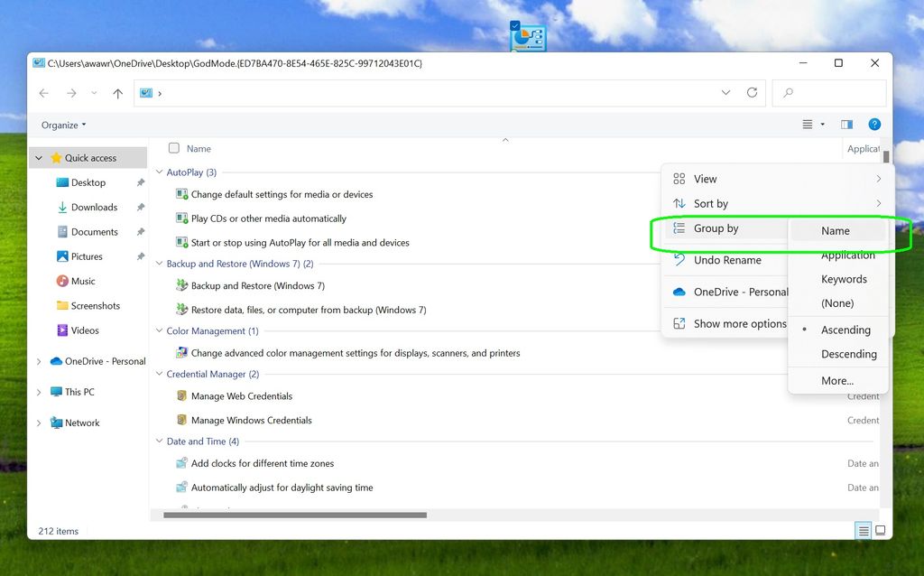
Task: Click Group by in the context menu
Action: [x=713, y=228]
